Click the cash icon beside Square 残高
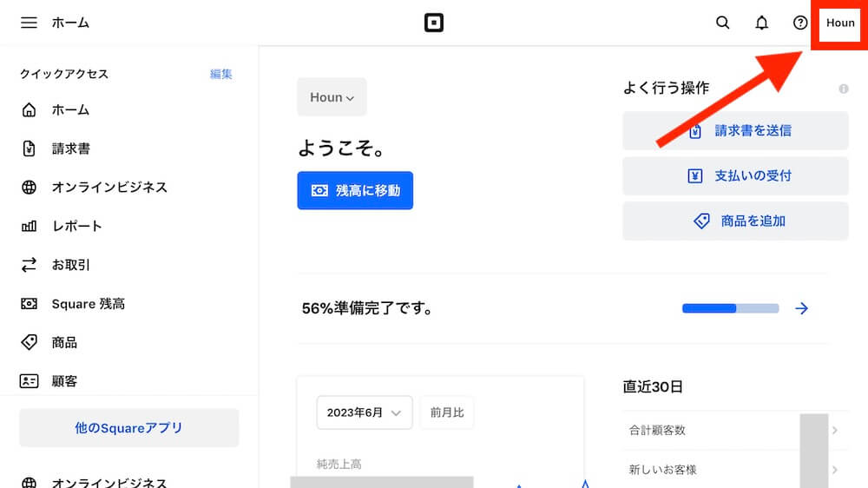Image resolution: width=868 pixels, height=488 pixels. point(29,304)
